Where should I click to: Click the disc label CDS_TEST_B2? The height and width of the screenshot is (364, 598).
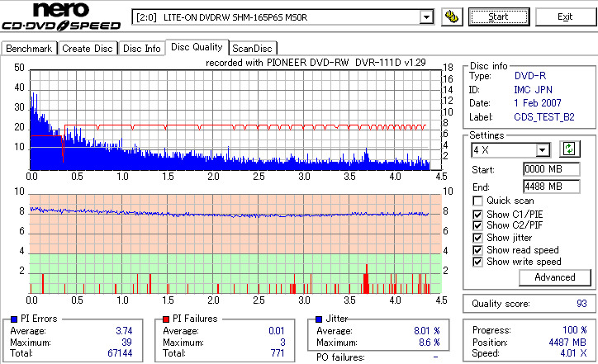(544, 117)
